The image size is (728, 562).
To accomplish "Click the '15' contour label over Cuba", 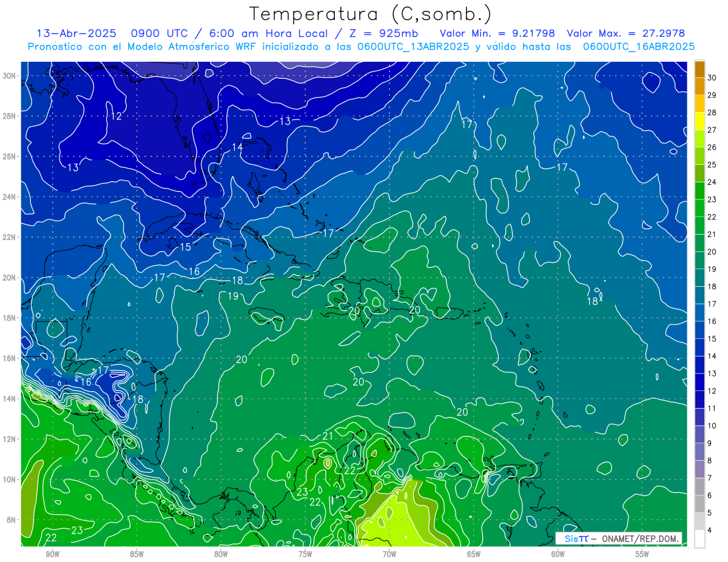I will tap(186, 247).
